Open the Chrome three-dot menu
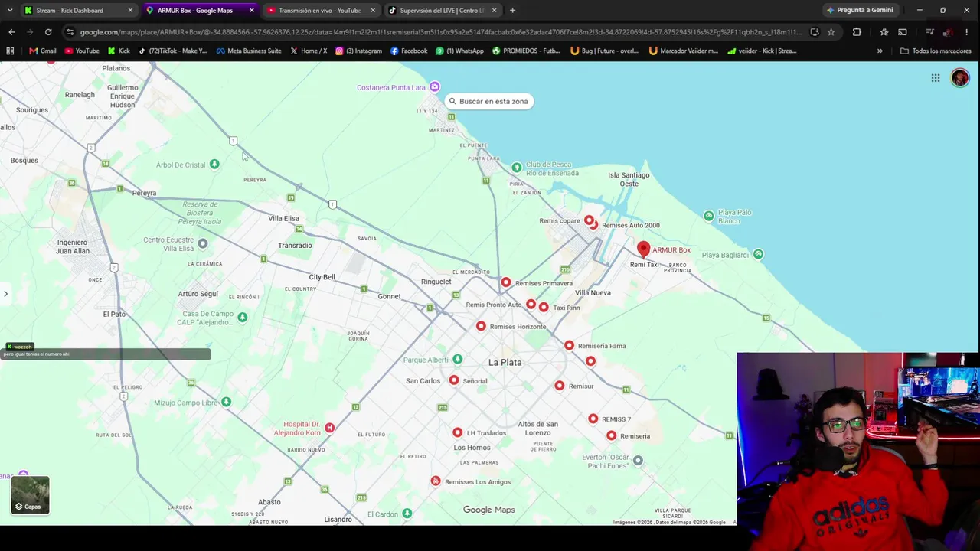The width and height of the screenshot is (980, 551). click(x=969, y=32)
